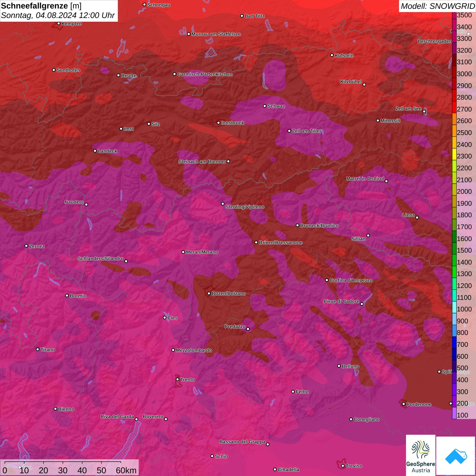Click the Kufstein location marker

332,55
